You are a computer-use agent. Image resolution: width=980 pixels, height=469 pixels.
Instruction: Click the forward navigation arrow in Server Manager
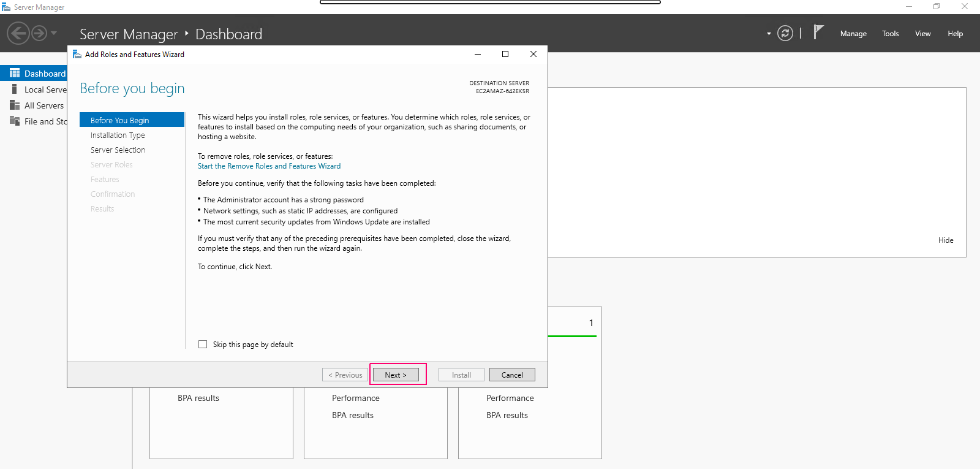(x=39, y=32)
